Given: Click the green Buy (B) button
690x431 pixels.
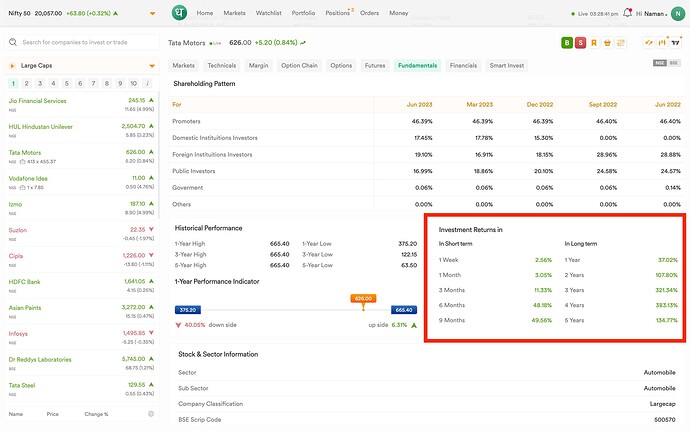Looking at the screenshot, I should point(567,43).
